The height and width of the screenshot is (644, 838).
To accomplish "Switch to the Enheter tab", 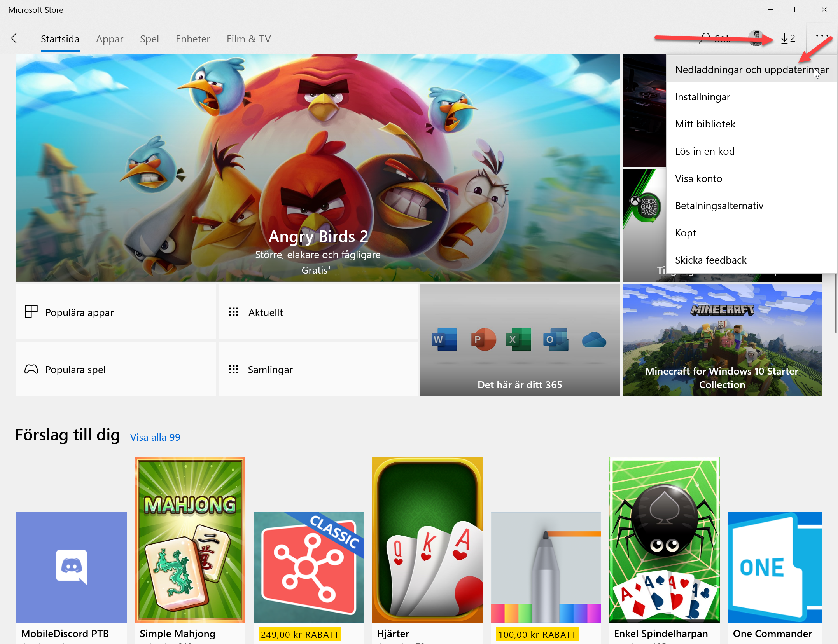I will [193, 39].
